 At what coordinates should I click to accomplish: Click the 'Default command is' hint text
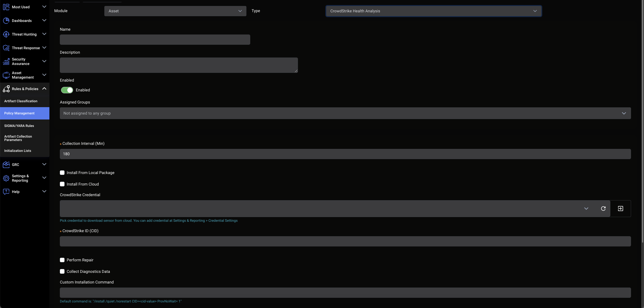121,301
